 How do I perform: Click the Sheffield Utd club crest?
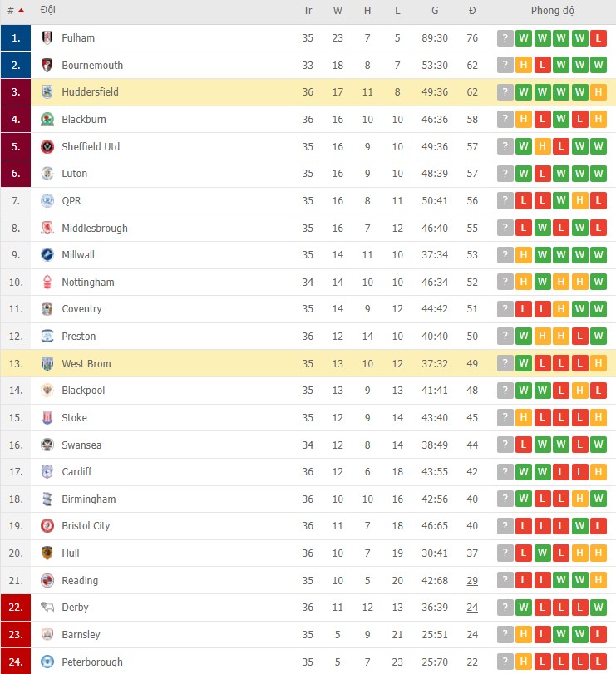click(47, 147)
